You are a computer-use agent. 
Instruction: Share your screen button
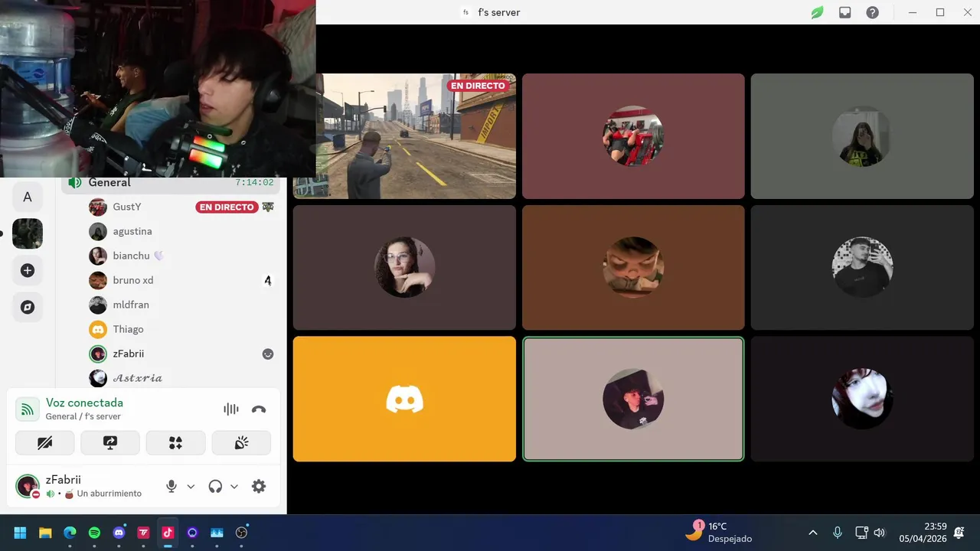coord(110,442)
